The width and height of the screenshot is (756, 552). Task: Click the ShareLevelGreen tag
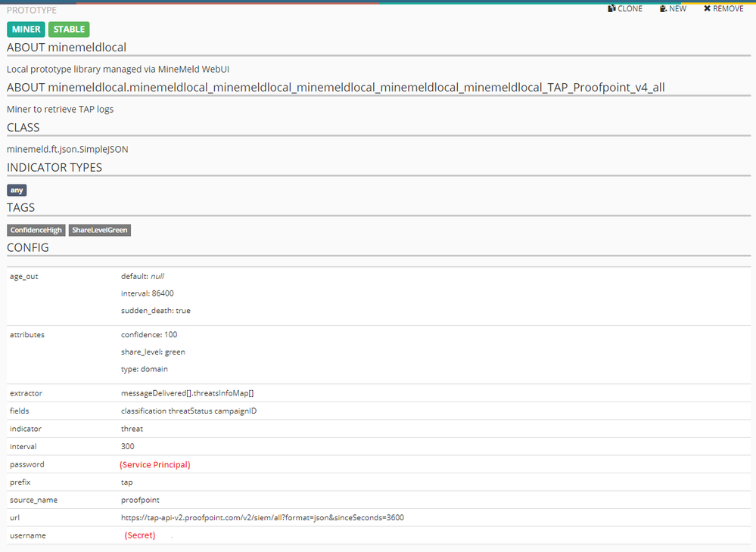pyautogui.click(x=100, y=230)
